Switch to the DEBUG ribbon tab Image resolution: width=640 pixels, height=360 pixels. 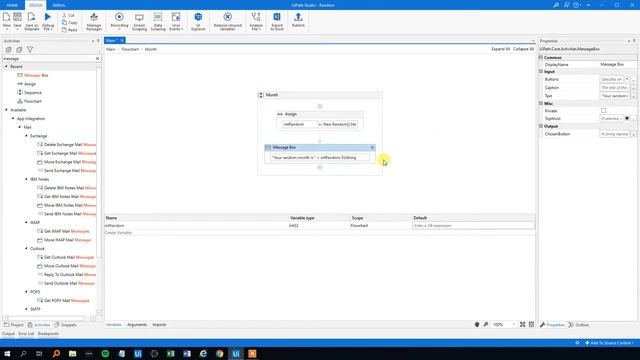59,5
